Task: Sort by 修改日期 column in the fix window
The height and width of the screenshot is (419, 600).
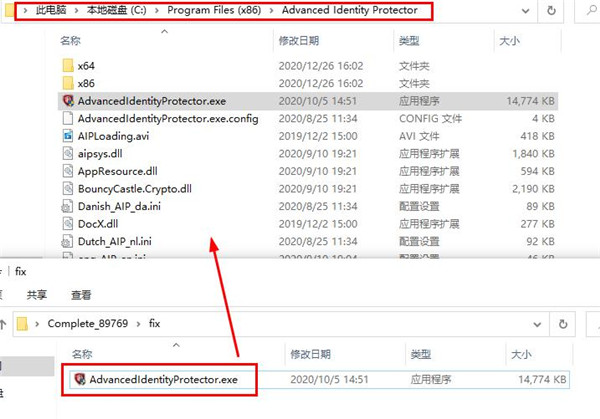Action: 310,354
